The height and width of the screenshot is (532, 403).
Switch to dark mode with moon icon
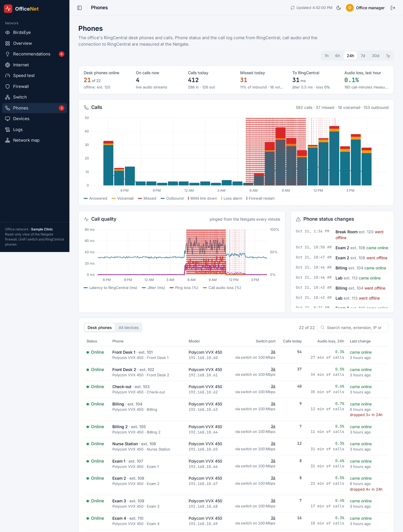tap(339, 8)
